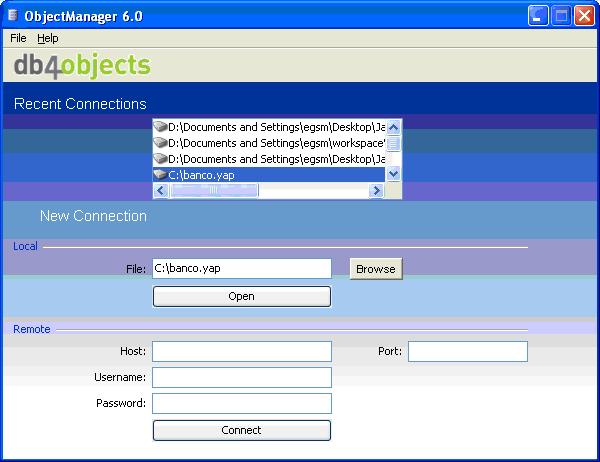Click the horizontal scroll left arrow
Image resolution: width=600 pixels, height=462 pixels.
pyautogui.click(x=161, y=190)
